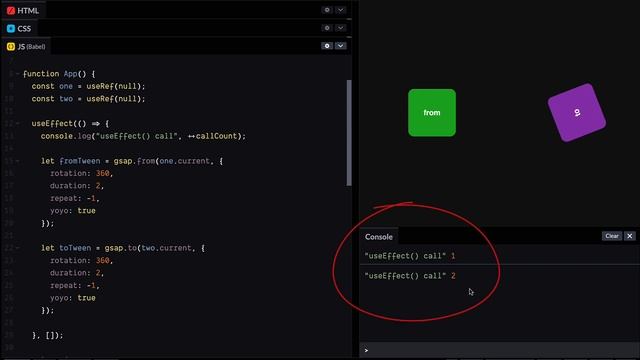Screen dimensions: 640x360
Task: Select the Console tab label
Action: click(x=379, y=237)
